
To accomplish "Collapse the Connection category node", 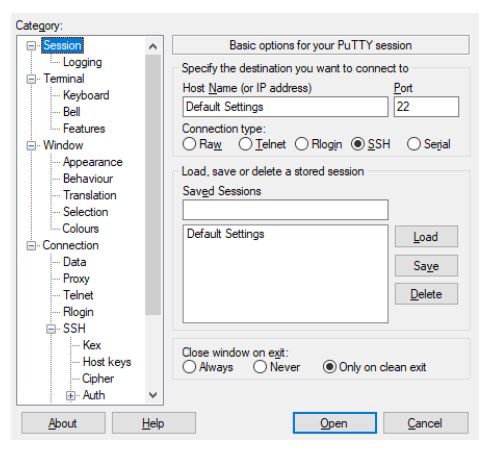I will coord(31,246).
